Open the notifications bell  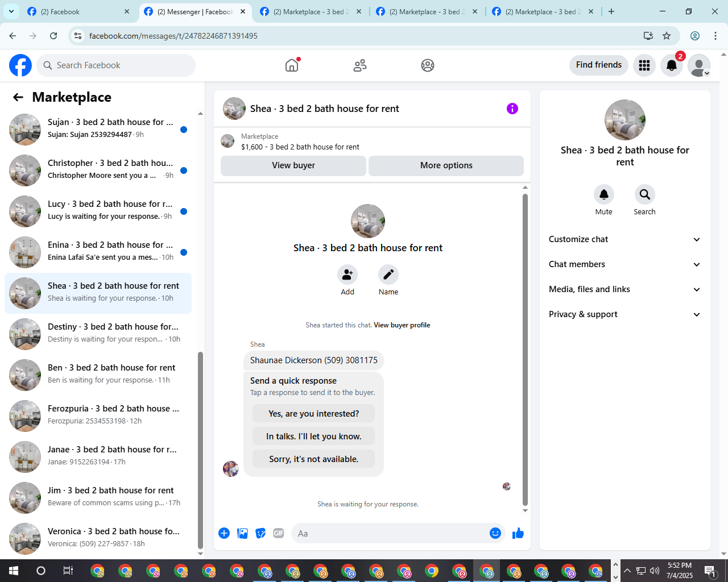click(x=672, y=65)
